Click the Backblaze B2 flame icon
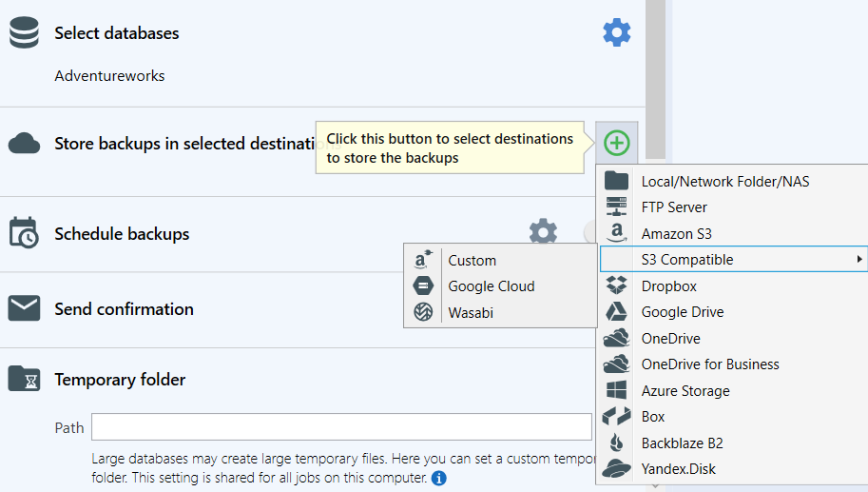 coord(617,443)
